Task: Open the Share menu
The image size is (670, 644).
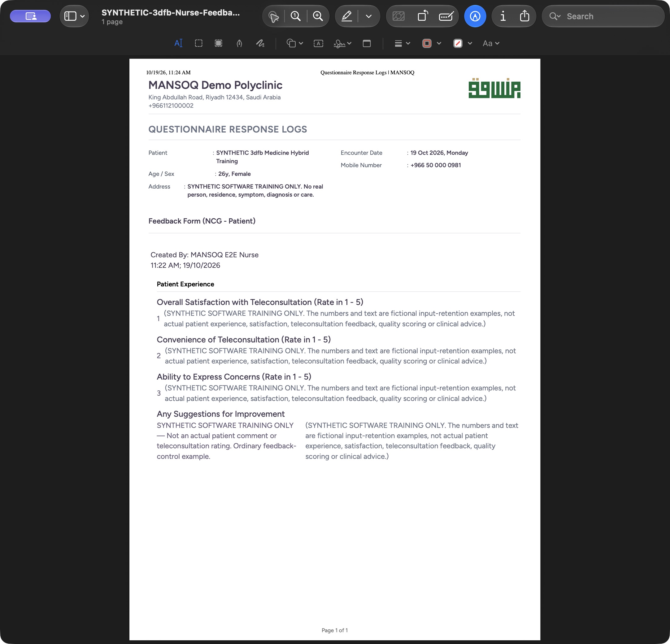Action: (524, 16)
